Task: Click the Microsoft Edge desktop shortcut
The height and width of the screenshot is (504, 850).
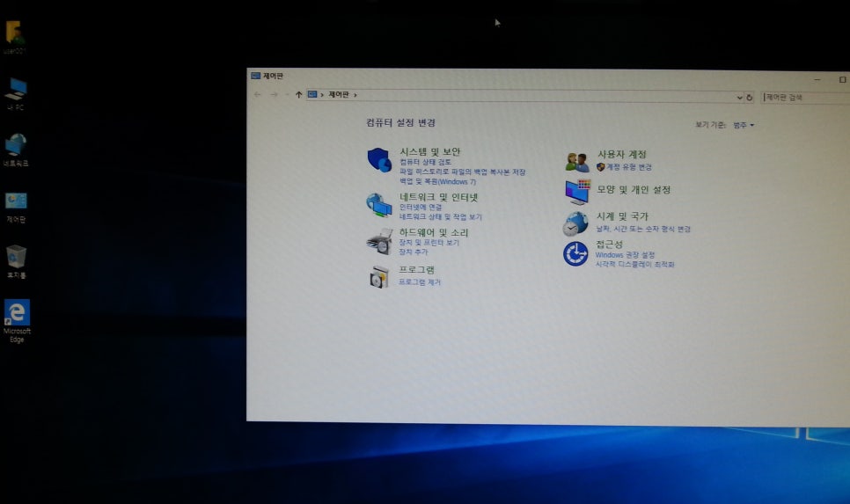Action: point(17,312)
